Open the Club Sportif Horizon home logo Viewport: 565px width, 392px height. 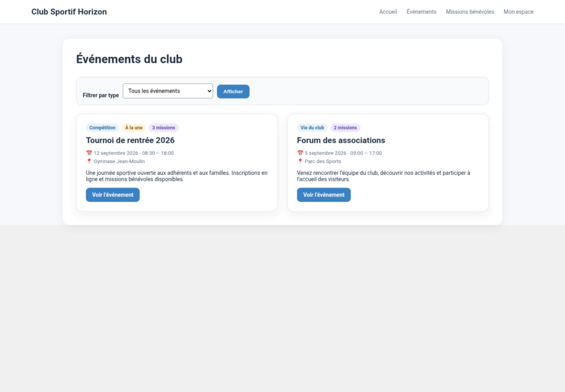click(69, 12)
